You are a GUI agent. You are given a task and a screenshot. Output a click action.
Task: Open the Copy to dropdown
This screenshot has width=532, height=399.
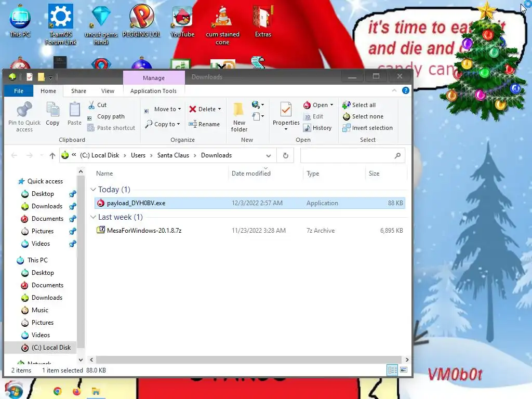(x=163, y=124)
